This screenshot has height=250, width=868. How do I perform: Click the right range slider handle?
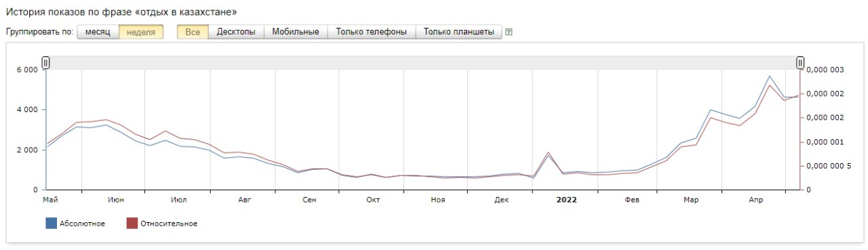[800, 63]
